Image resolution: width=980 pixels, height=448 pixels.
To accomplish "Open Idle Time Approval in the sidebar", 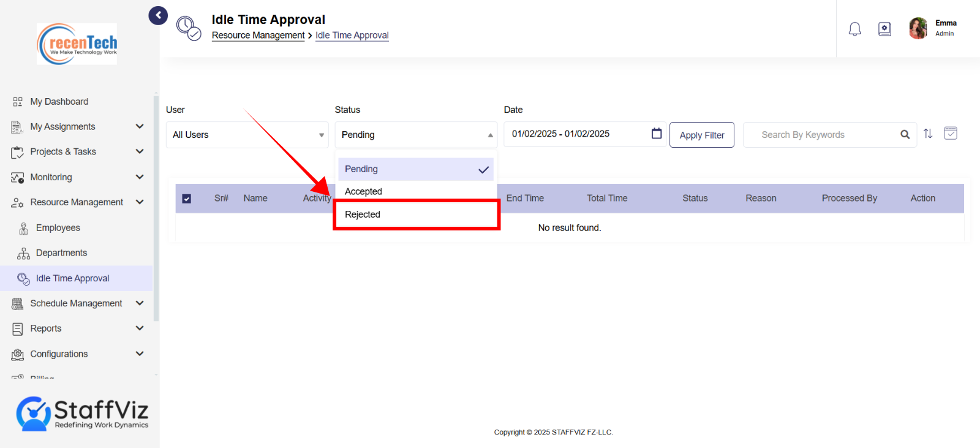I will click(72, 278).
